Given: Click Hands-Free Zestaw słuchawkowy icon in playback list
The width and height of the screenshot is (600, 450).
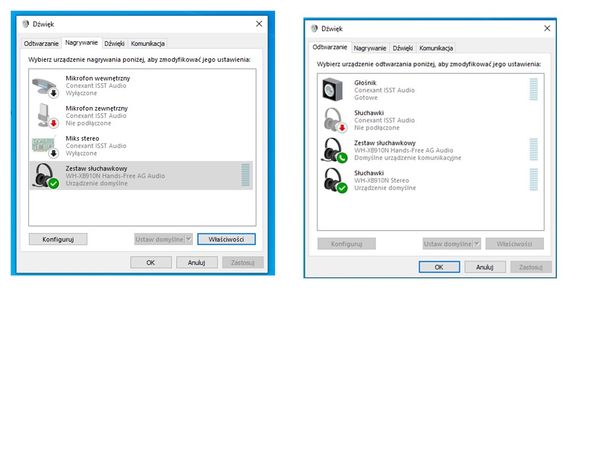Looking at the screenshot, I should pos(333,151).
